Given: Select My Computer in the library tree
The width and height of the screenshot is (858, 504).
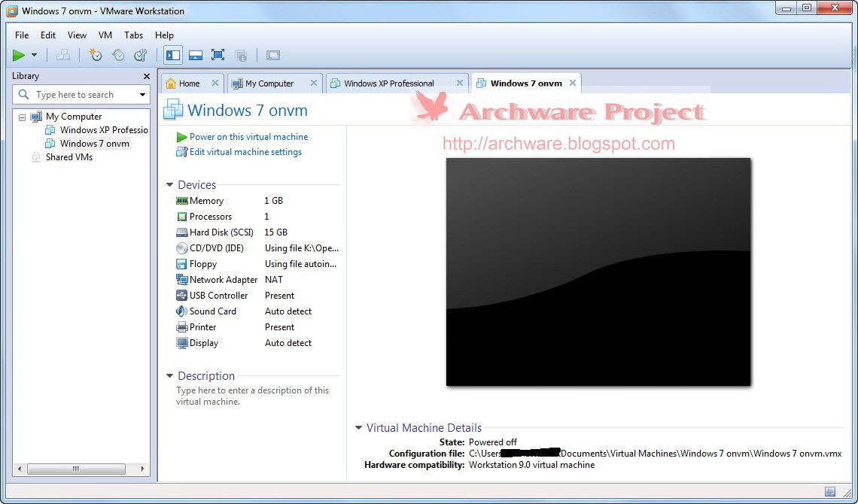Looking at the screenshot, I should (74, 117).
